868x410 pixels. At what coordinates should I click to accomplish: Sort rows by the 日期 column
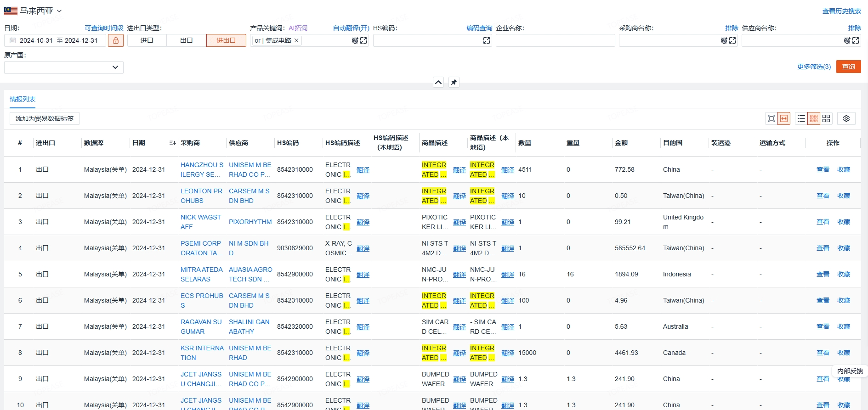(x=173, y=143)
